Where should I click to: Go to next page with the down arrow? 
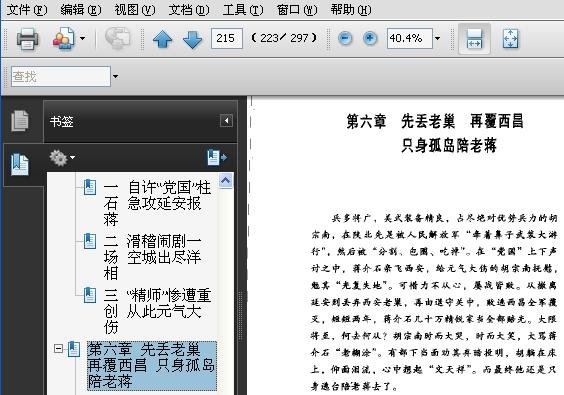coord(192,39)
